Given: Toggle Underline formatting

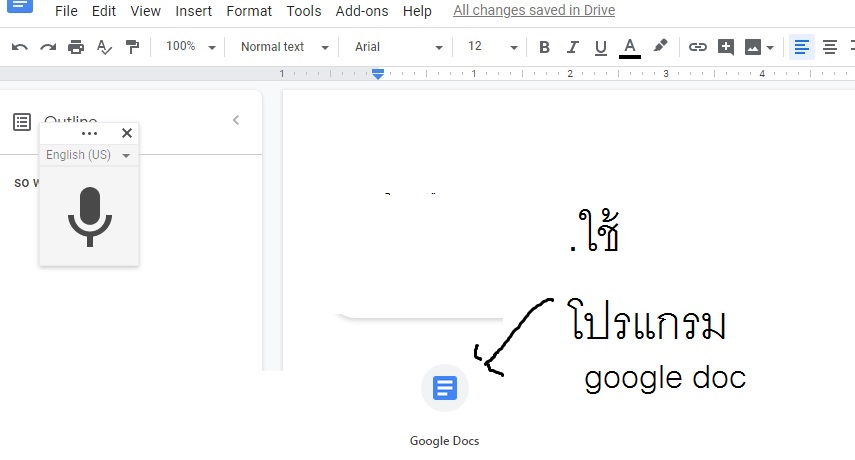Looking at the screenshot, I should tap(601, 47).
